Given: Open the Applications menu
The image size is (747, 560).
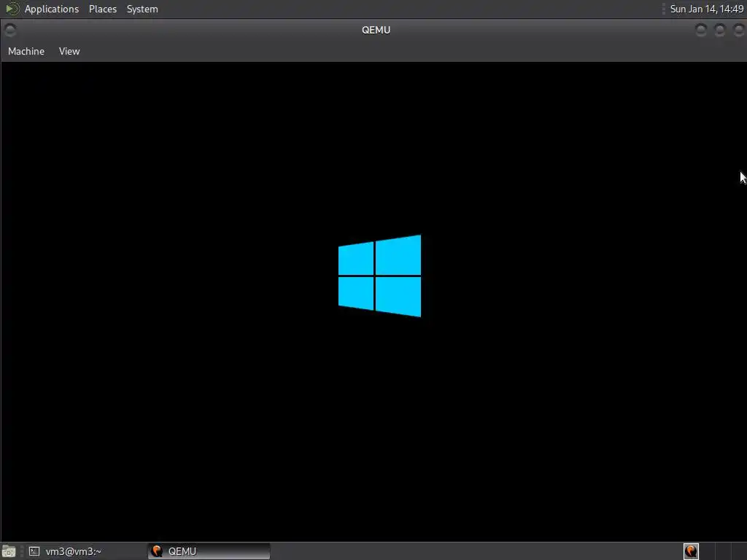Looking at the screenshot, I should (x=52, y=9).
